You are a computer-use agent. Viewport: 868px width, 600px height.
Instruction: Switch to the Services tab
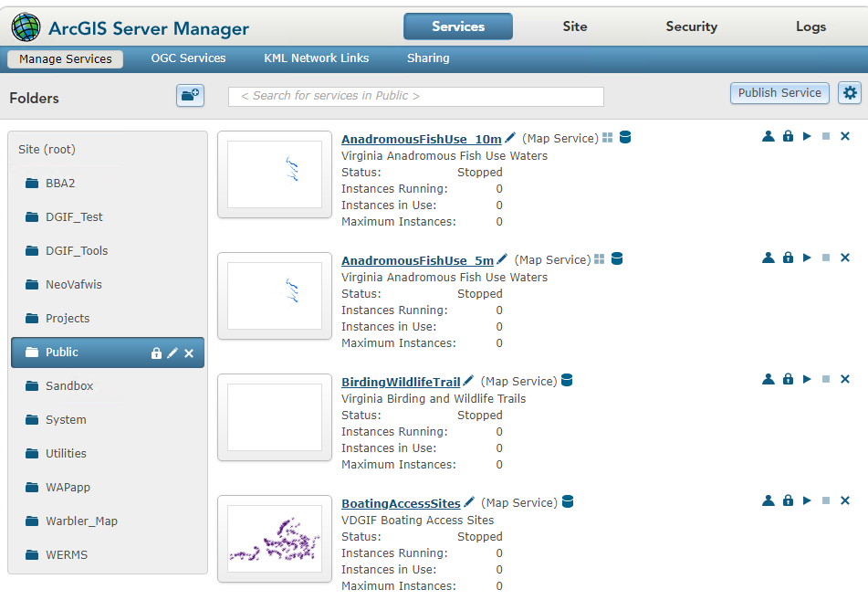click(458, 26)
